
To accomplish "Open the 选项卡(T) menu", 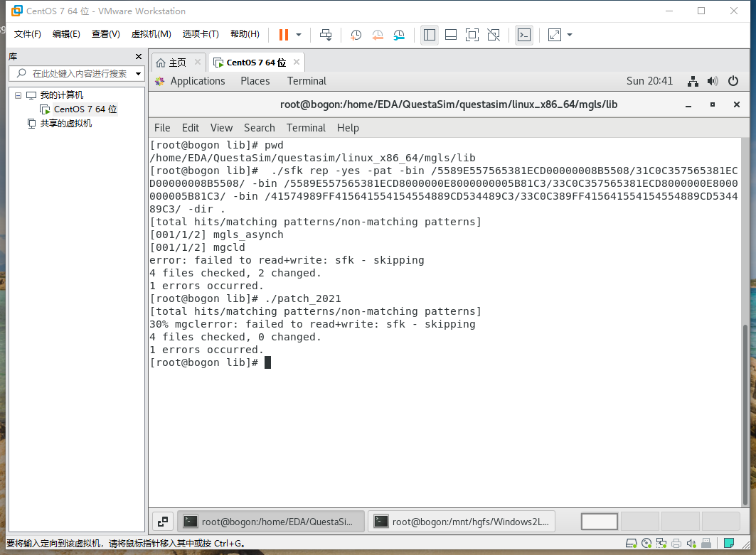I will 201,33.
